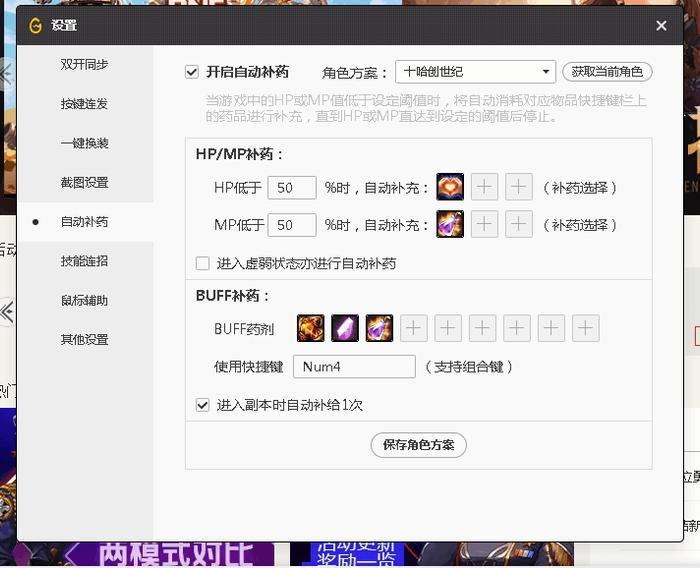Image resolution: width=700 pixels, height=568 pixels.
Task: Click the MP potion purple bottle icon
Action: [450, 224]
